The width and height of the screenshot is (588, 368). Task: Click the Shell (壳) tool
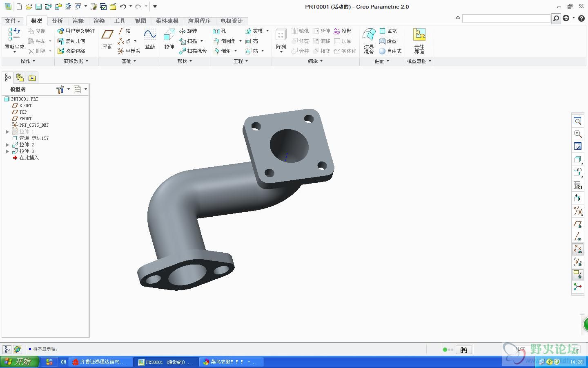[x=252, y=41]
